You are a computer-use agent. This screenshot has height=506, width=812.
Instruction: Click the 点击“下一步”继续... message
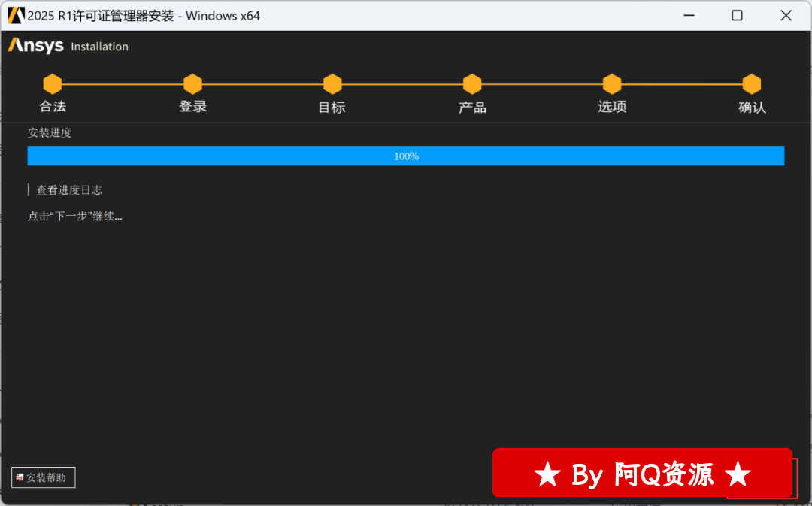click(x=75, y=216)
